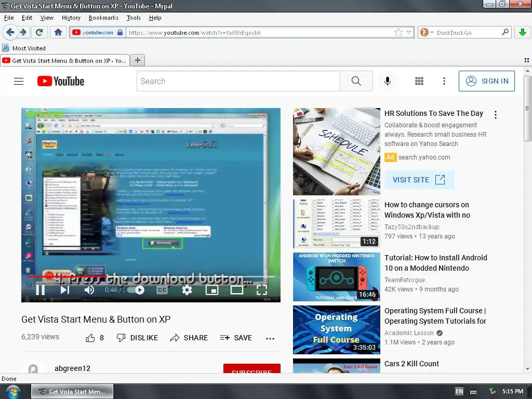The height and width of the screenshot is (399, 532).
Task: Open the Help menu
Action: coord(155,18)
